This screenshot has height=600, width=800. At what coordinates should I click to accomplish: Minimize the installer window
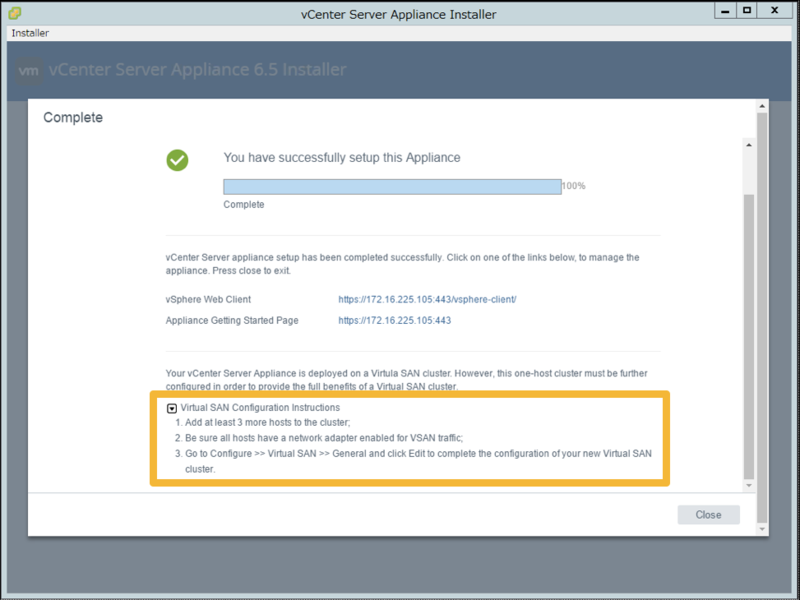[725, 11]
